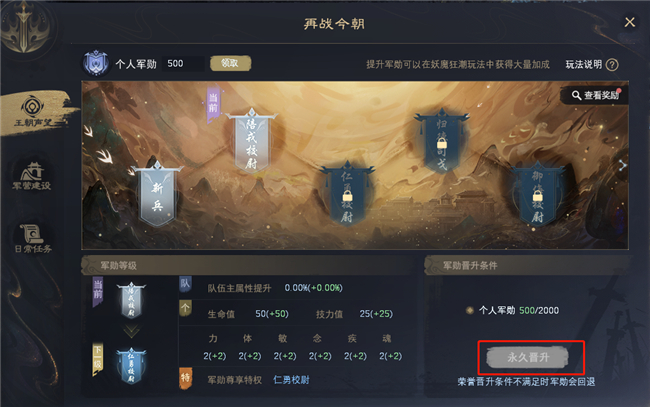The image size is (650, 407).
Task: Click the 领取 claim button
Action: (x=230, y=63)
